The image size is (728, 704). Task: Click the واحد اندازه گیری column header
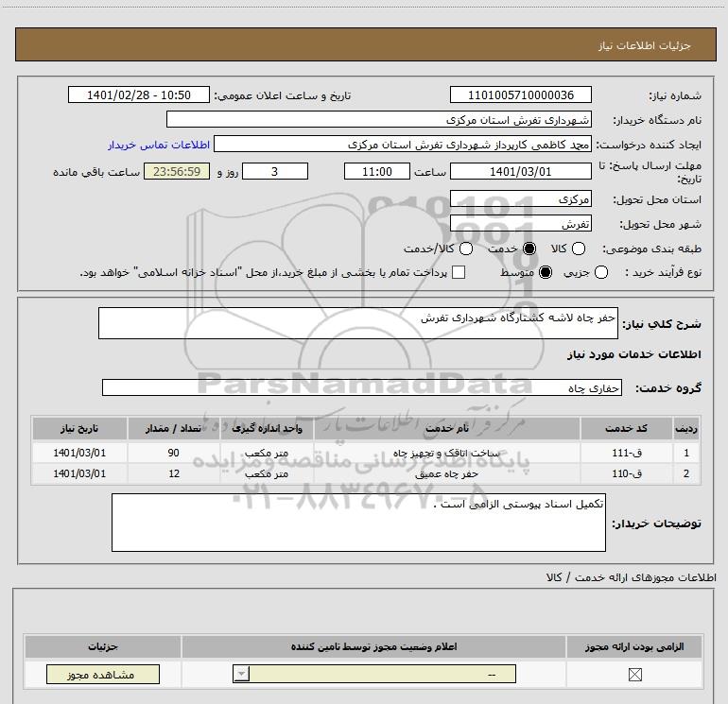267,428
